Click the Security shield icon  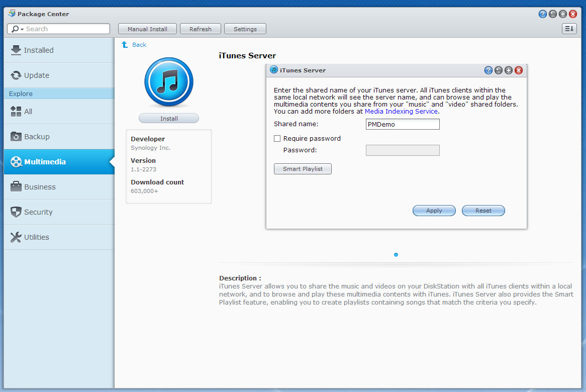coord(16,212)
